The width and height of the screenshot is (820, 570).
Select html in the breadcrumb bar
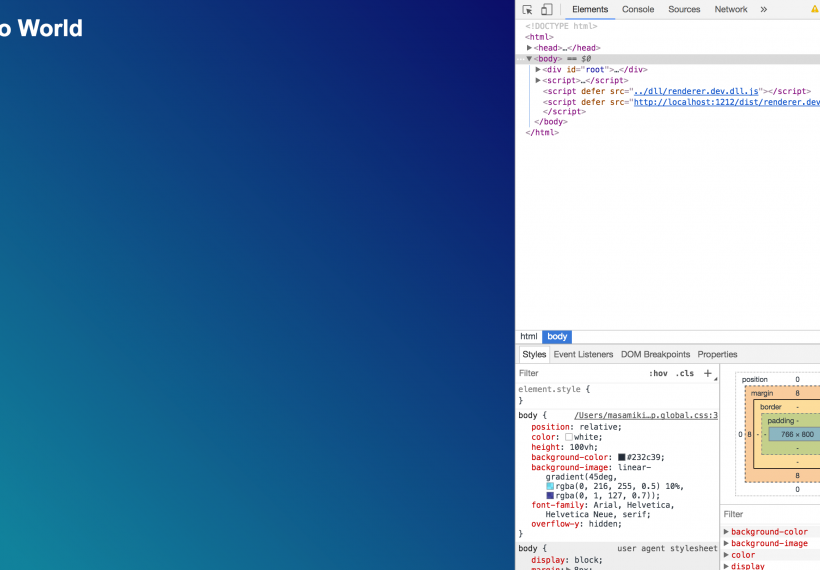528,337
